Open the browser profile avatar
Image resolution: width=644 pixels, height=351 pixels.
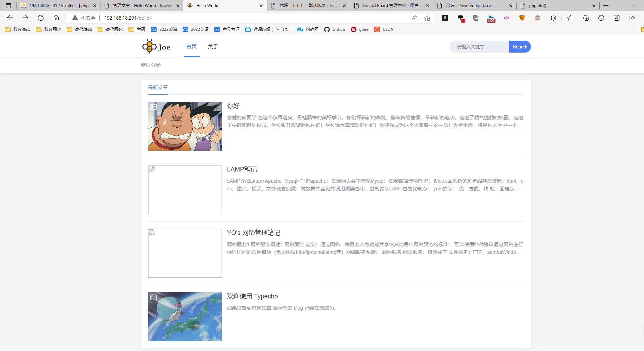coord(538,18)
